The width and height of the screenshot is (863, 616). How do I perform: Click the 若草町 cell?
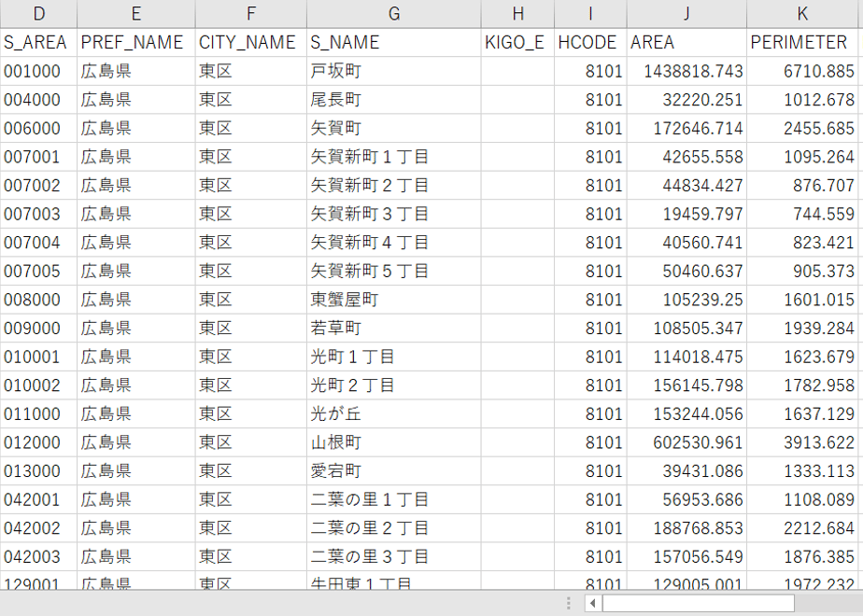click(x=394, y=329)
